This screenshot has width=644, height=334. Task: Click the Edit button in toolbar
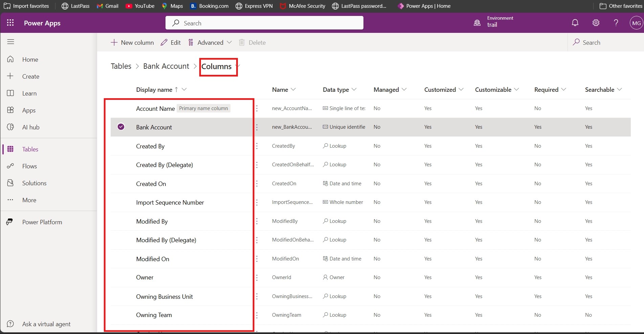click(x=171, y=42)
